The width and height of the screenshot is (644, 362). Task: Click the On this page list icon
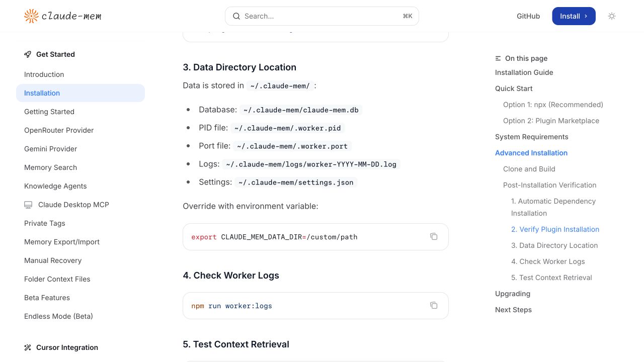tap(498, 58)
